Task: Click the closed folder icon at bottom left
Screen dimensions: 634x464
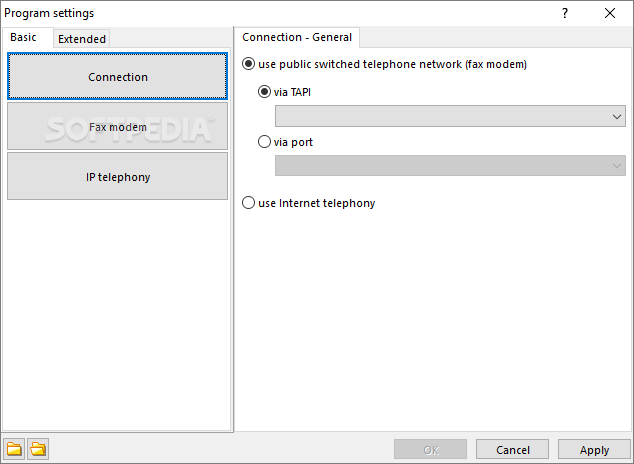Action: (x=14, y=449)
